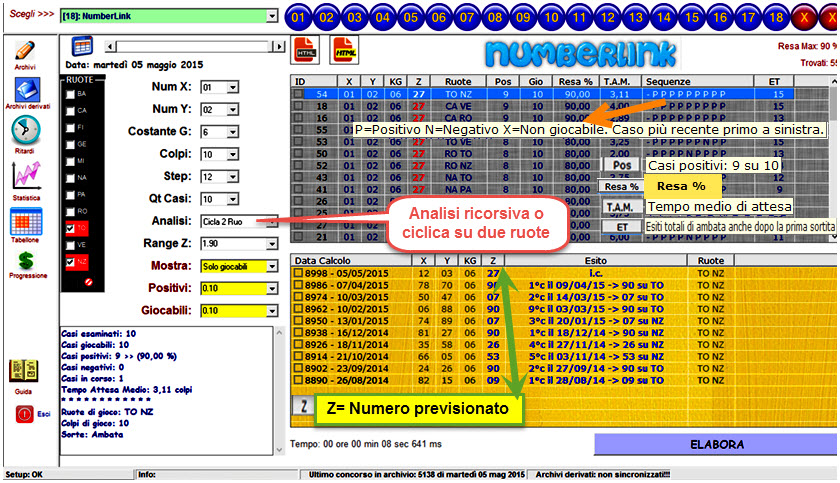Click the date scrollbar left arrow
The image size is (840, 483).
pos(110,47)
